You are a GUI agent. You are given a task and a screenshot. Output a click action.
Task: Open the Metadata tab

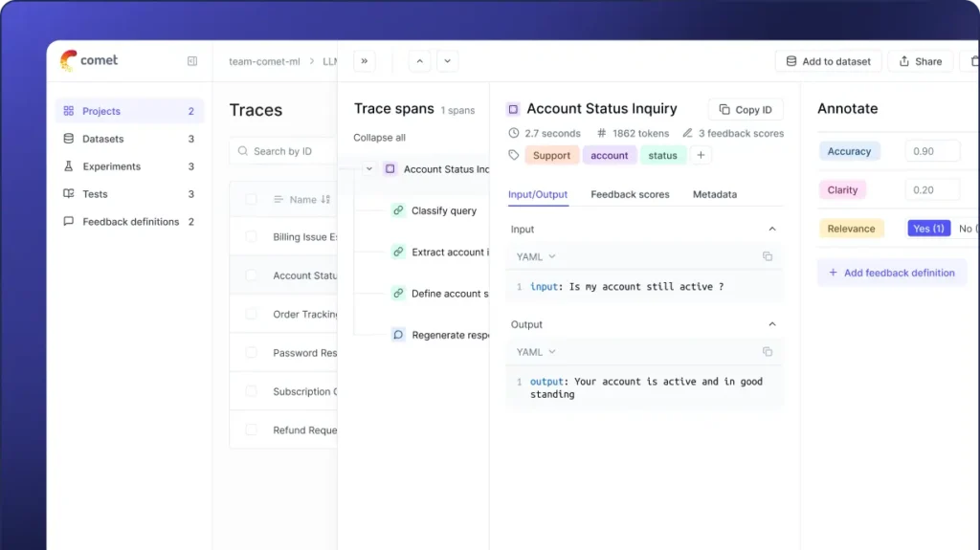[x=714, y=194]
